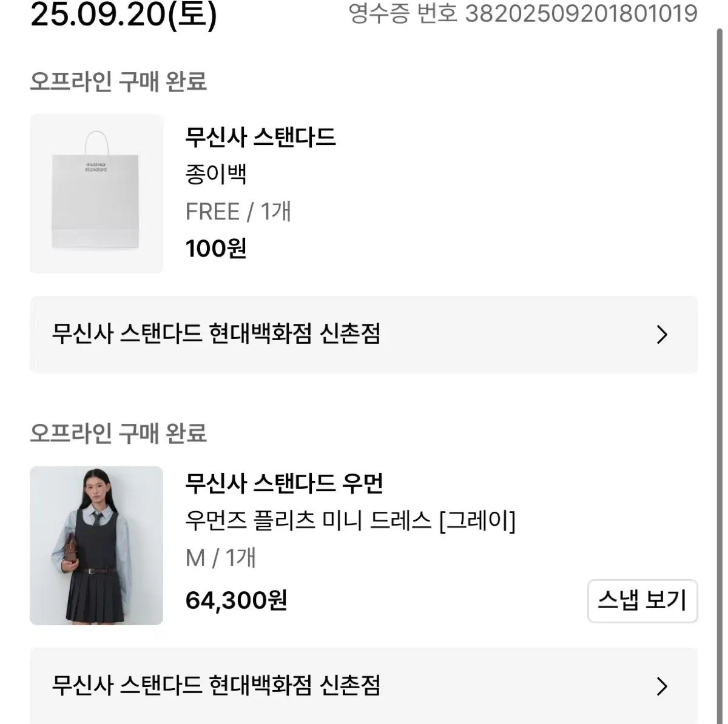Viewport: 728px width, 724px height.
Task: Open 현대백화점 신촌점 store row under 종이백
Action: 217,334
